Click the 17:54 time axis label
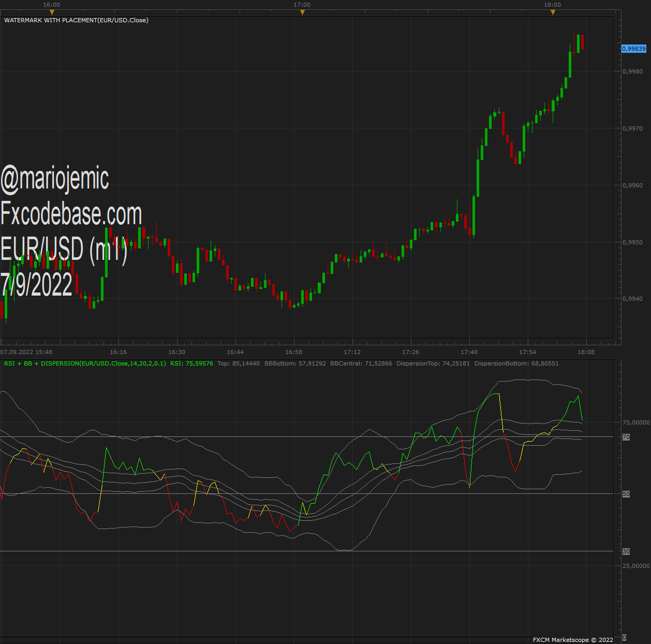Image resolution: width=651 pixels, height=644 pixels. pos(528,352)
